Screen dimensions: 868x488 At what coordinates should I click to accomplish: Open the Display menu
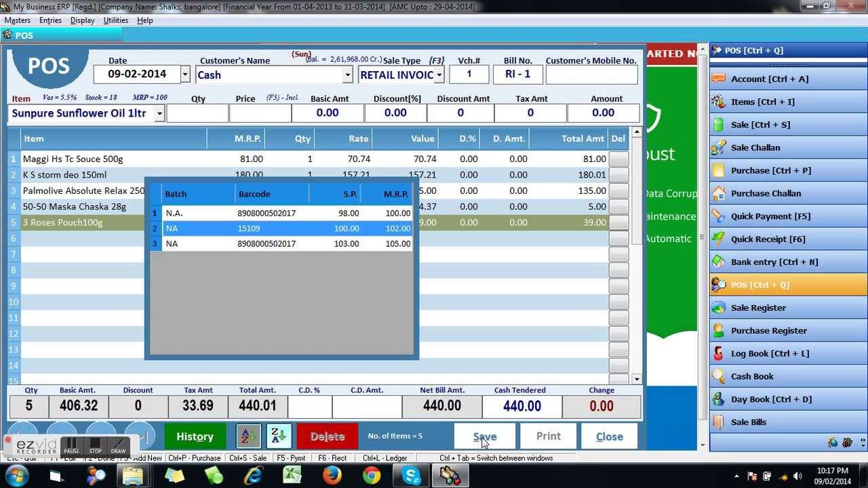[x=83, y=20]
